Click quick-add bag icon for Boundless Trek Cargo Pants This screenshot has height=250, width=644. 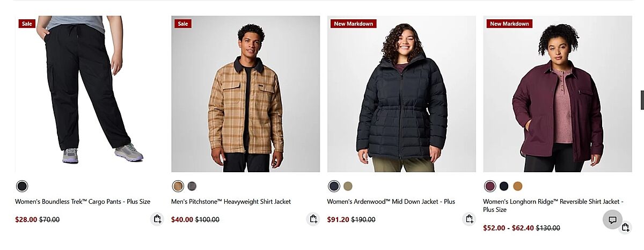click(x=157, y=219)
